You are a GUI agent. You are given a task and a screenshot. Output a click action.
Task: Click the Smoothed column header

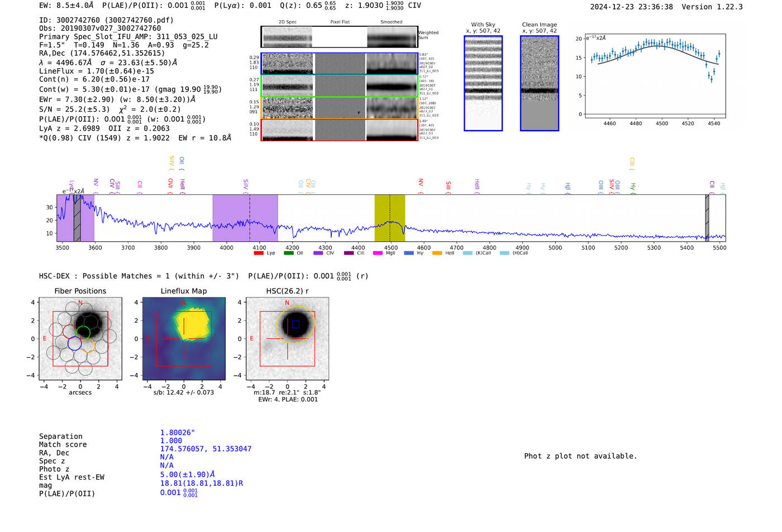pyautogui.click(x=392, y=22)
